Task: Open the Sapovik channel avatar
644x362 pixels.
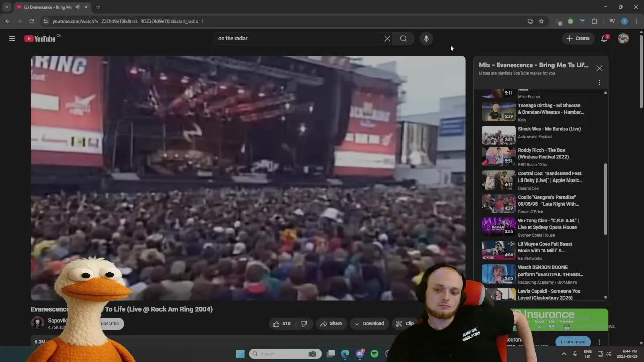Action: [x=38, y=323]
